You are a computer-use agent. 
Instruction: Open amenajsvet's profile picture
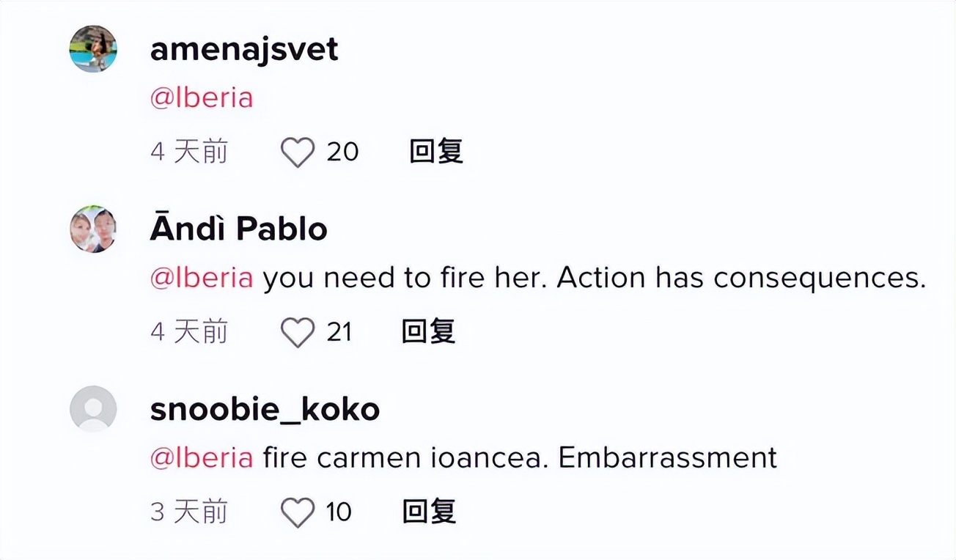click(x=93, y=49)
